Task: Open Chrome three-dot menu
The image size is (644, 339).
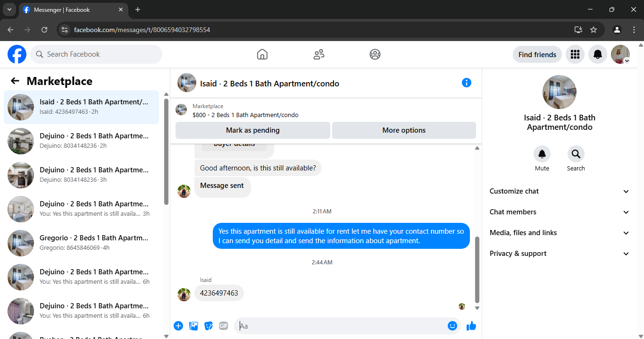Action: (634, 30)
